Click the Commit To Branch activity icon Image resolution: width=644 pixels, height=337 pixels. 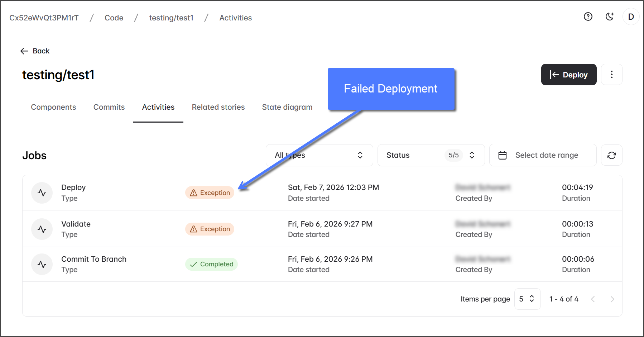point(42,264)
